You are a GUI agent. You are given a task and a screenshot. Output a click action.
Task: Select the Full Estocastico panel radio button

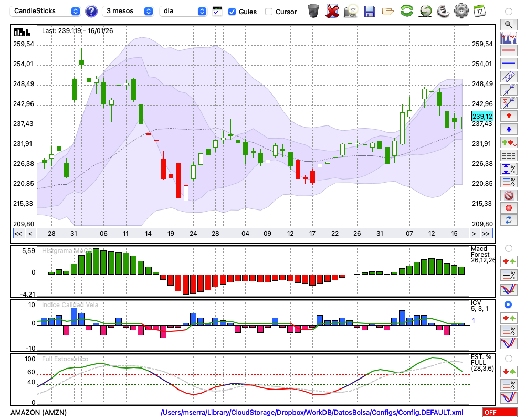508,359
